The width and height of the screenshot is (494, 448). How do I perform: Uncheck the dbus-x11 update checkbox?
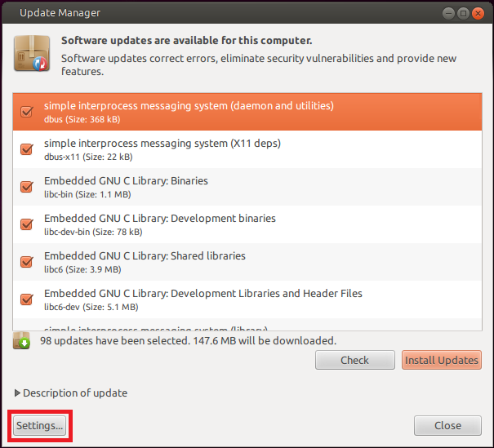26,149
